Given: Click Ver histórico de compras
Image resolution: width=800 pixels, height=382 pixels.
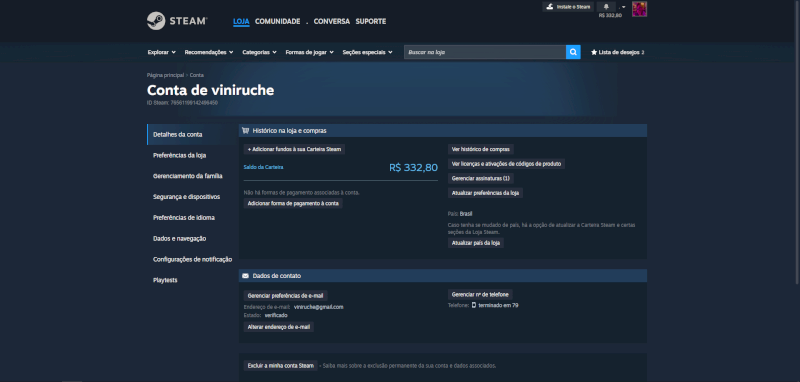Looking at the screenshot, I should click(481, 149).
